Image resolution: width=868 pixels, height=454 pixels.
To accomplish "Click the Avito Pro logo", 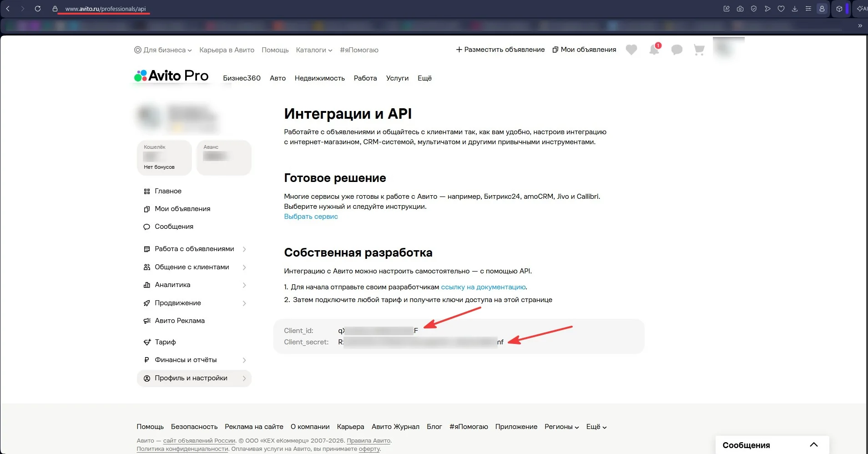I will point(171,76).
